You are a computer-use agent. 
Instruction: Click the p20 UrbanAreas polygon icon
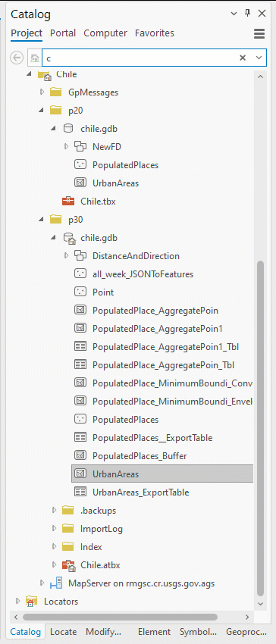click(x=80, y=183)
